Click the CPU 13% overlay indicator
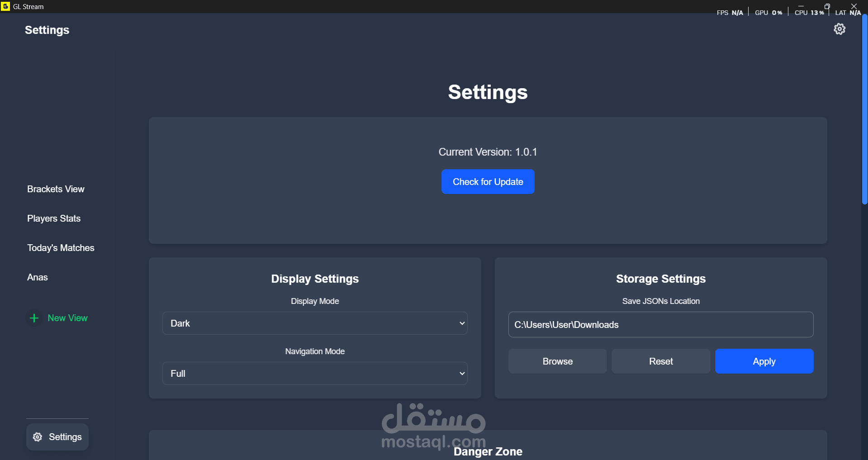Screen dimensions: 868x460 tap(809, 13)
